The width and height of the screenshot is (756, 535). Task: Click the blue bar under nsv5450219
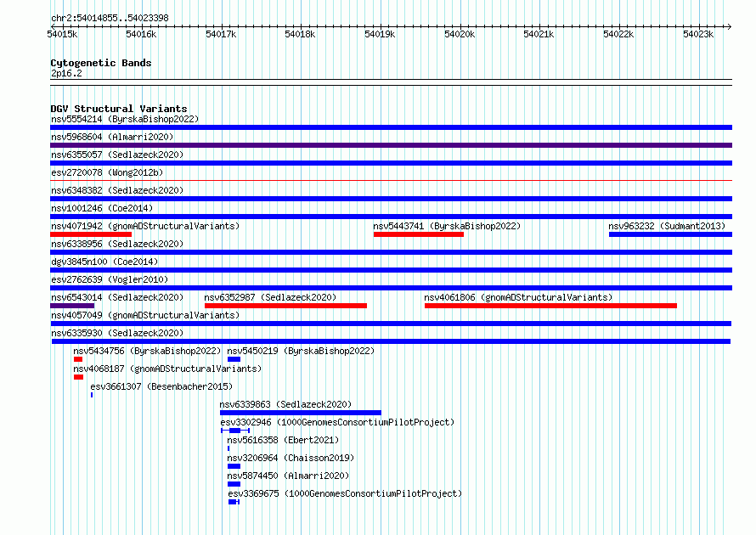click(234, 359)
